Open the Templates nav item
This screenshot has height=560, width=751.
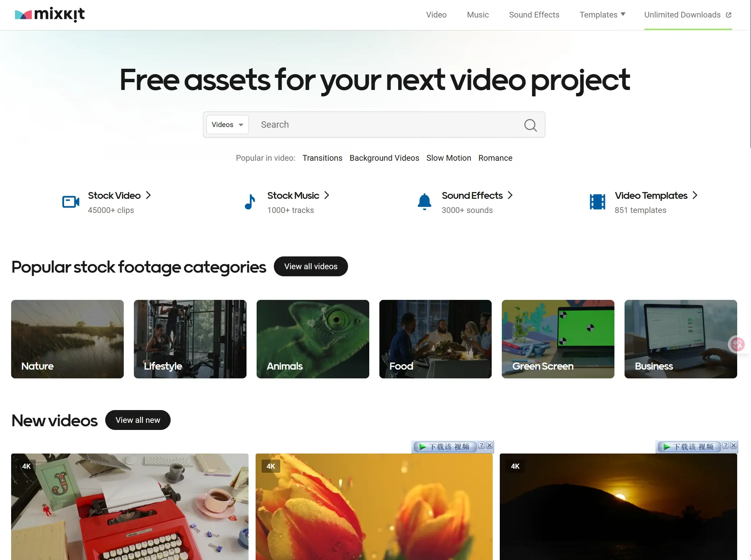pos(598,15)
